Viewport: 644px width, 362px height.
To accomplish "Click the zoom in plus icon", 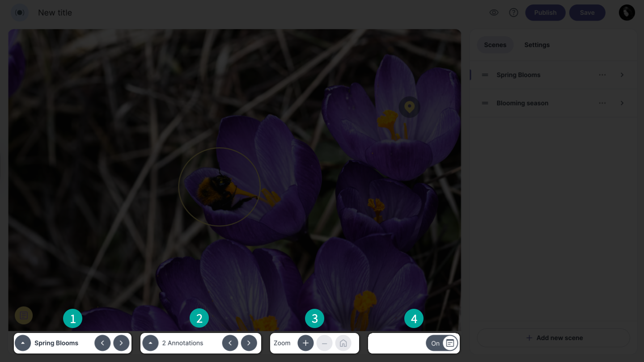I will tap(305, 343).
